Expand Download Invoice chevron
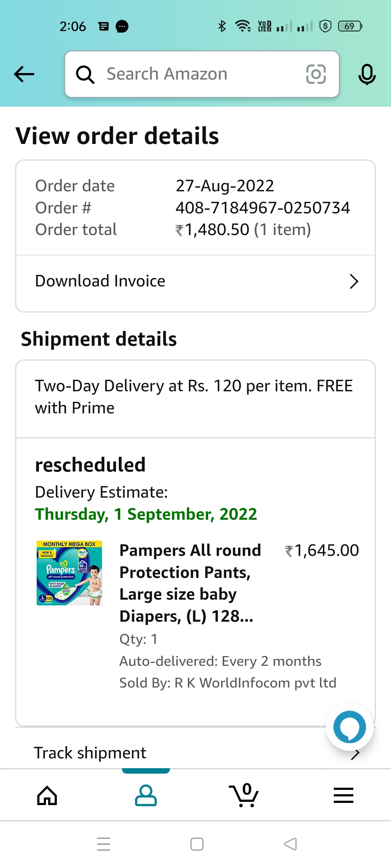 click(x=354, y=281)
